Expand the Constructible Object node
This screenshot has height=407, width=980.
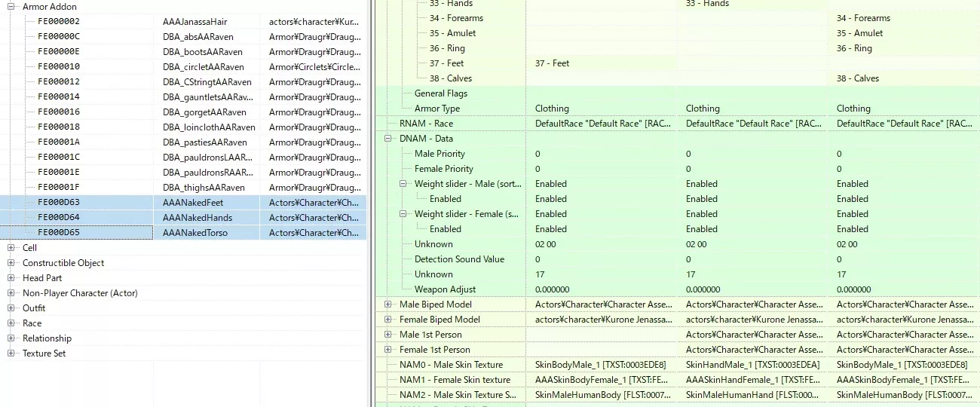click(x=11, y=262)
